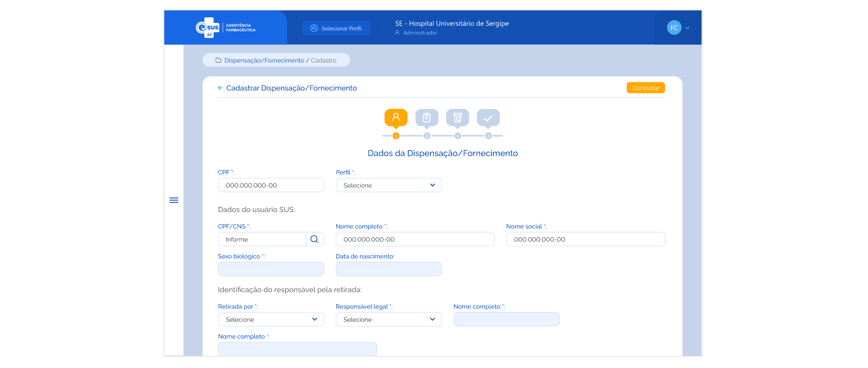Open the hamburger sidebar menu
Screen dimensions: 868x368
point(174,200)
